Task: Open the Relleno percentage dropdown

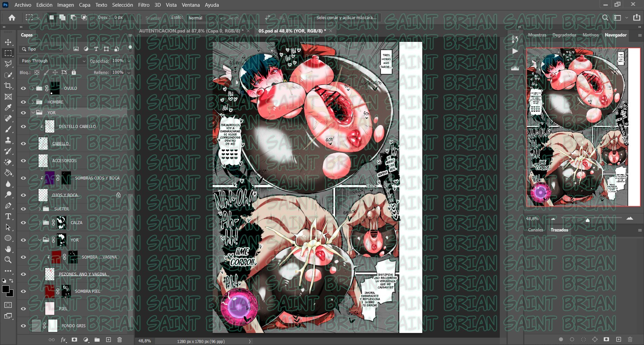Action: (x=129, y=72)
